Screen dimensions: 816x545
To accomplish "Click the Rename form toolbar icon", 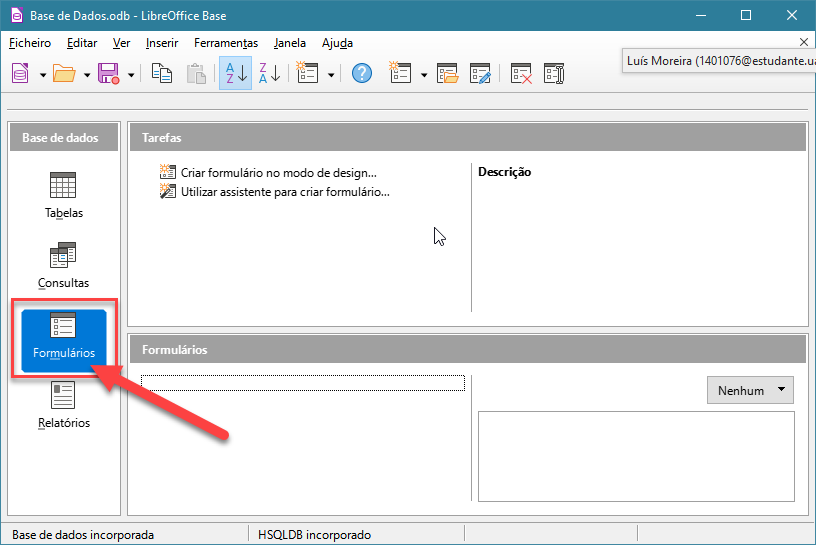I will 554,73.
